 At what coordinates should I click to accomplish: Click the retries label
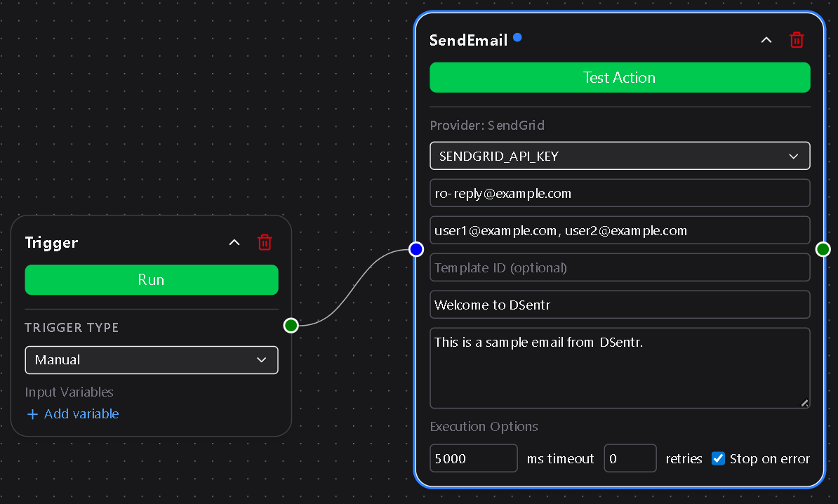(x=684, y=458)
